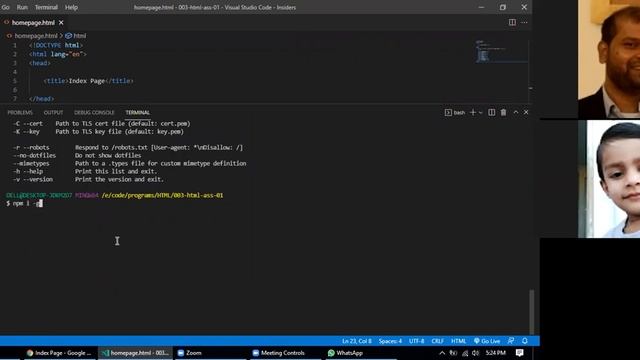Open VS Code homepage.html taskbar item
Screen dimensions: 640x360
136,353
